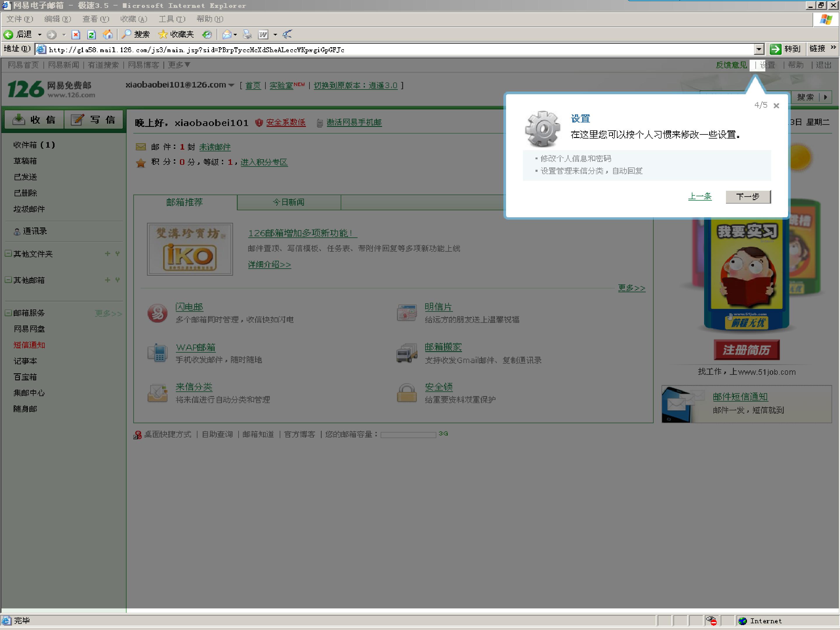Image resolution: width=840 pixels, height=630 pixels.
Task: Close the 设置 guide popup
Action: coord(776,106)
